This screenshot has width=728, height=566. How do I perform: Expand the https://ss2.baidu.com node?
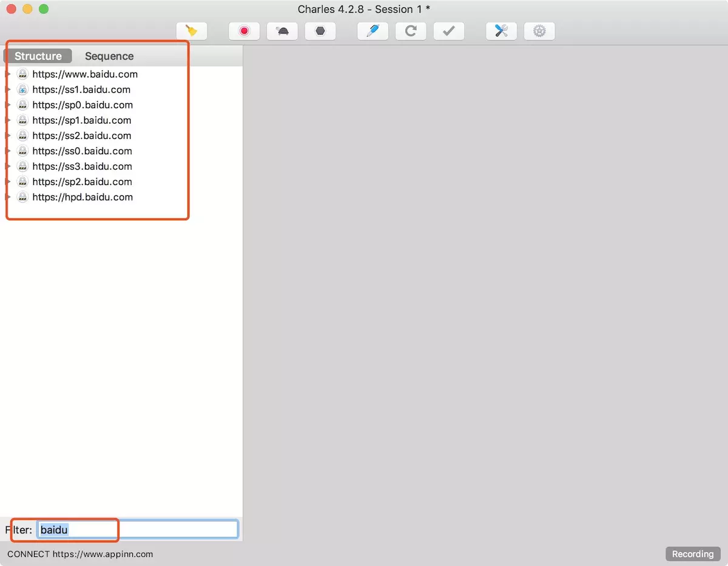tap(8, 135)
